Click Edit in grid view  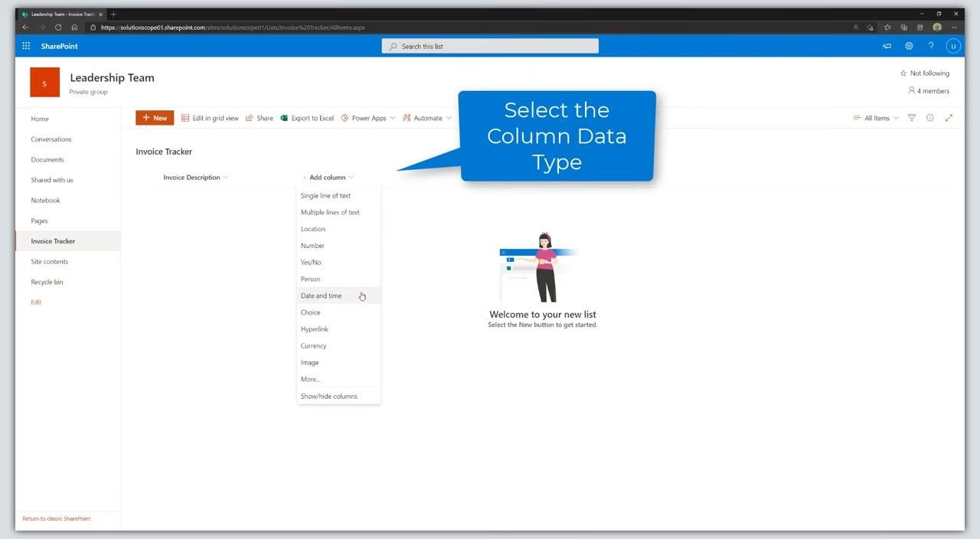210,118
